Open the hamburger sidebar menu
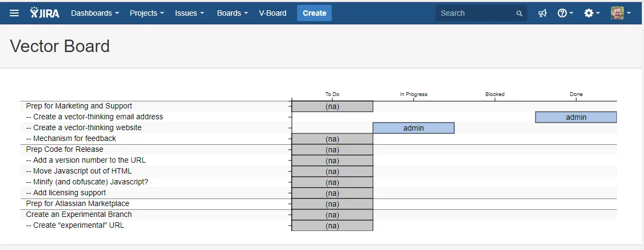The width and height of the screenshot is (644, 250). [15, 13]
